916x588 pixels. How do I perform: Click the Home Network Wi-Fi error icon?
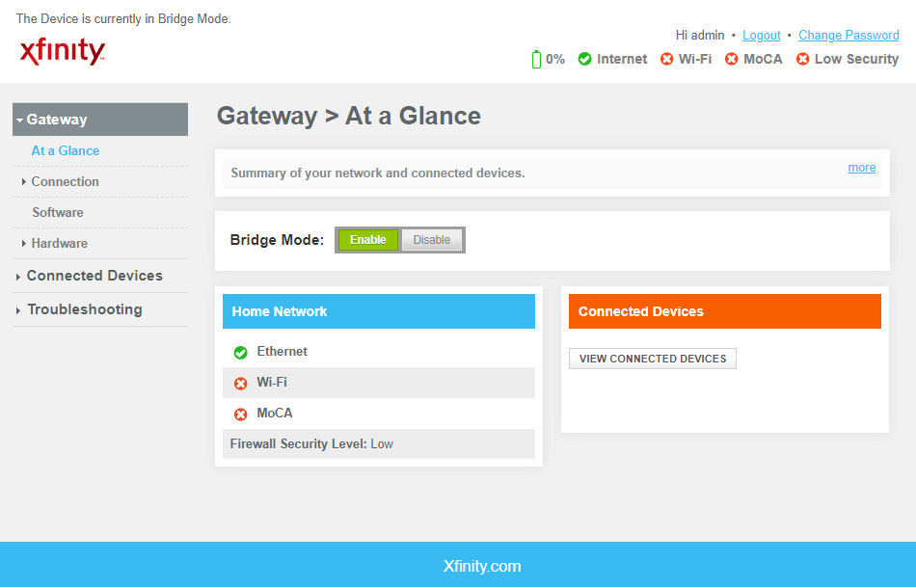click(x=241, y=384)
